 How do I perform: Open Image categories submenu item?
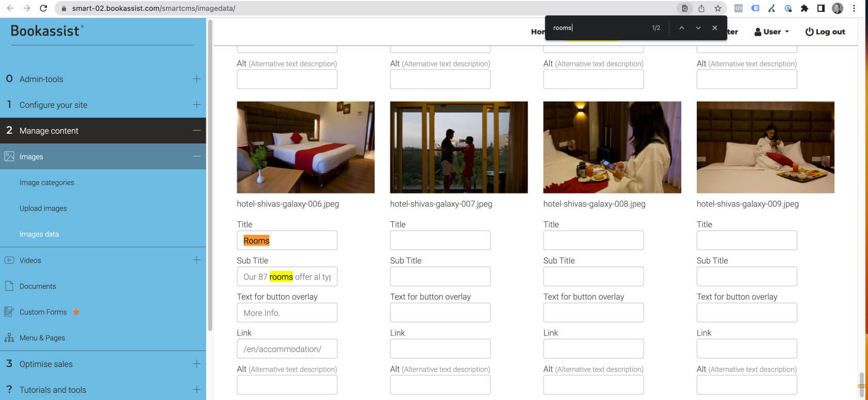point(47,183)
